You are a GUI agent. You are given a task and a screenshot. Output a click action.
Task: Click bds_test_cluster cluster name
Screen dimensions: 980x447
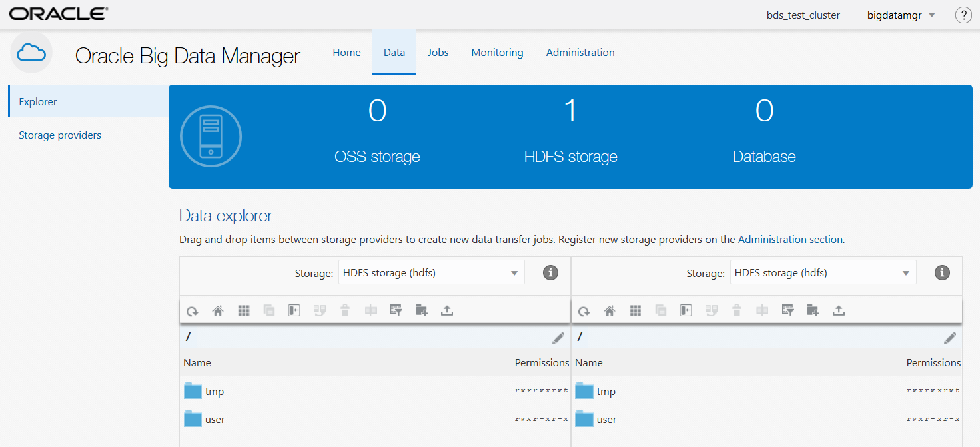click(x=803, y=15)
